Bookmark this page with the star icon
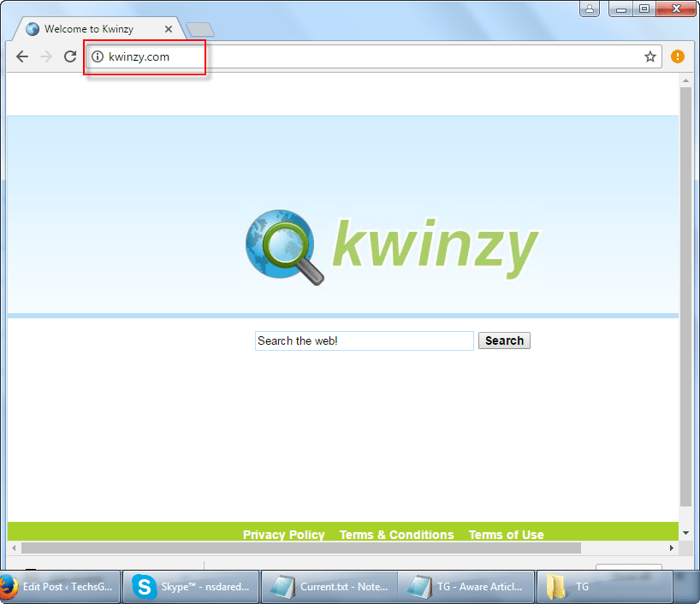 tap(650, 56)
